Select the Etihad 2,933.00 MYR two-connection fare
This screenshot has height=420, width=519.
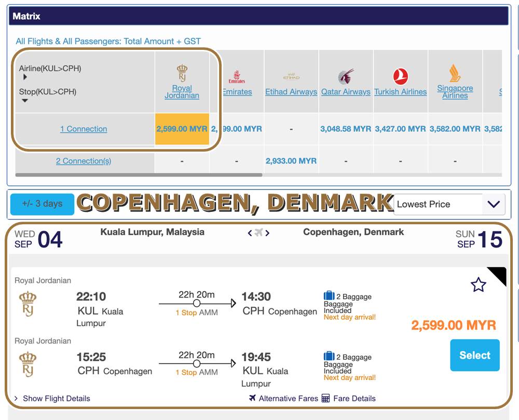(x=291, y=161)
